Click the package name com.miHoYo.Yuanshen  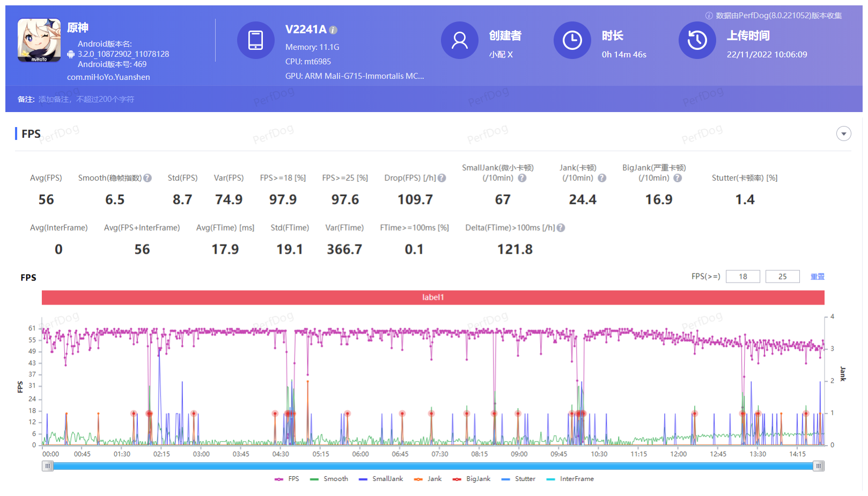(x=108, y=77)
